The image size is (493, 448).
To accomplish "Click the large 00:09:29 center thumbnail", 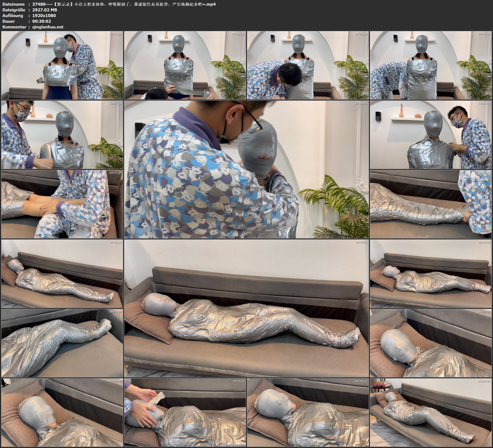I will pyautogui.click(x=246, y=169).
